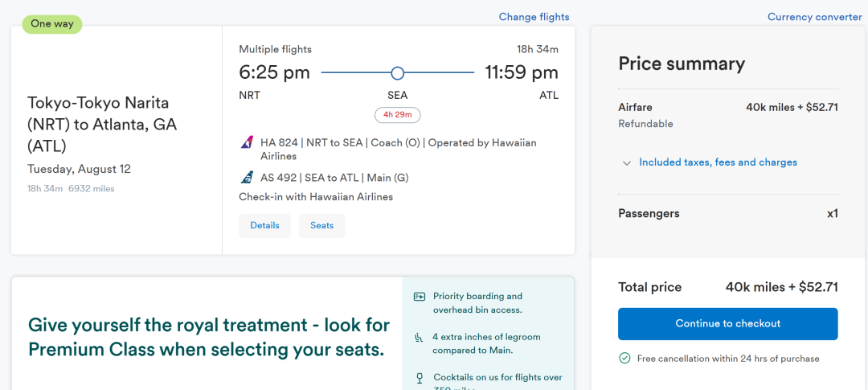Open Included taxes, fees and charges
This screenshot has width=868, height=390.
click(718, 162)
